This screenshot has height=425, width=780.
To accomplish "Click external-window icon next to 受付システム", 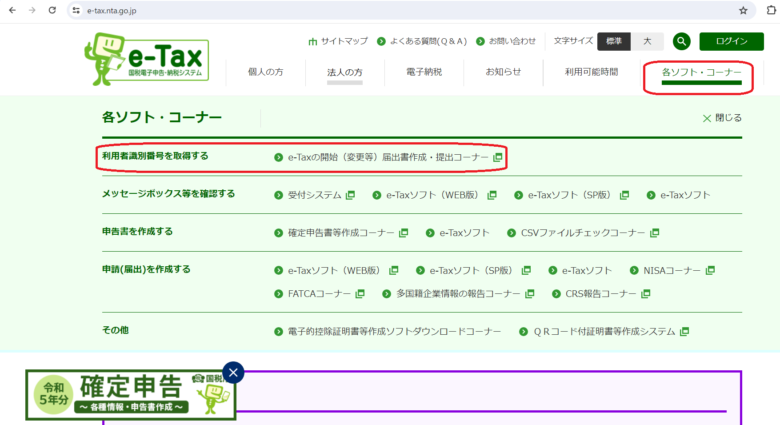I will point(350,195).
